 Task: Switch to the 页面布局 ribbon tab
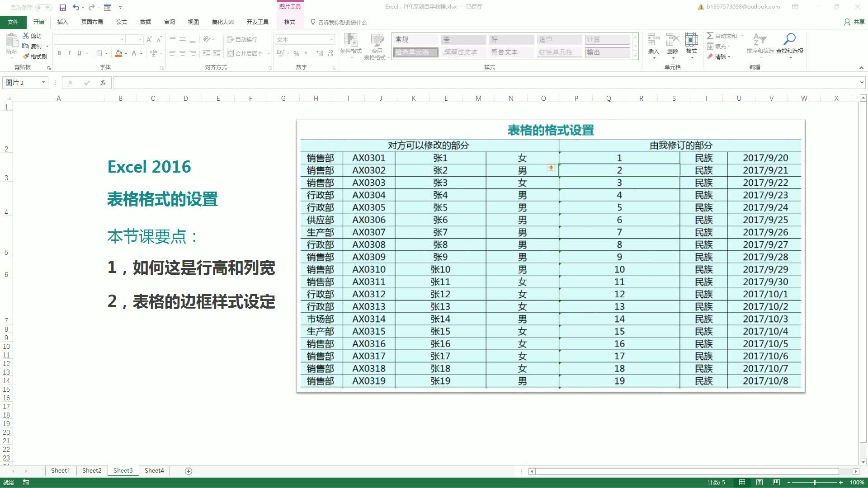pyautogui.click(x=92, y=22)
